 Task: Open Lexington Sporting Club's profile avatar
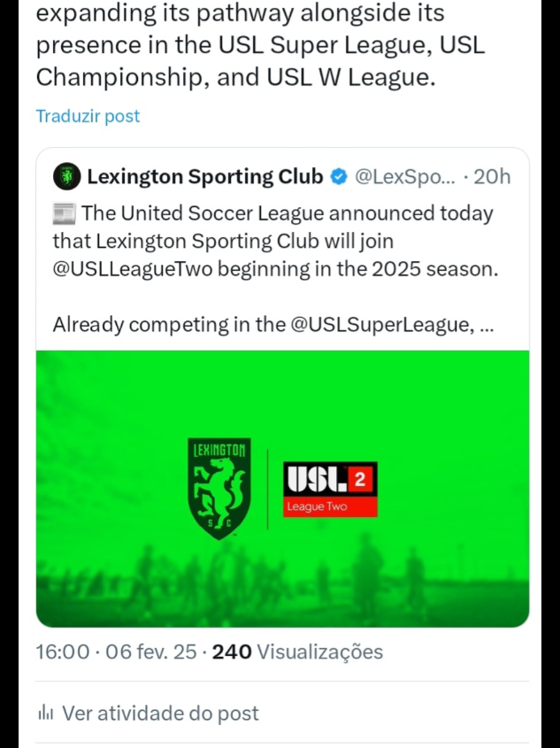tap(65, 176)
